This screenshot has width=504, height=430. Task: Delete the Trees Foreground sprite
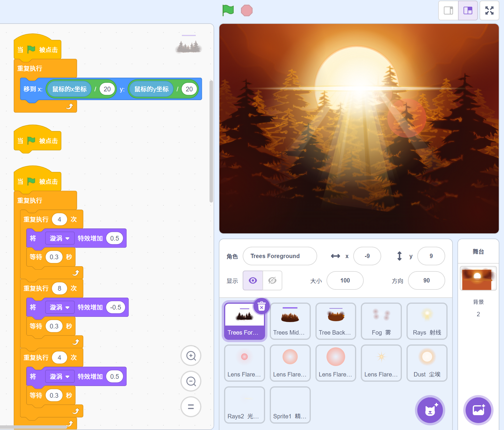[261, 306]
